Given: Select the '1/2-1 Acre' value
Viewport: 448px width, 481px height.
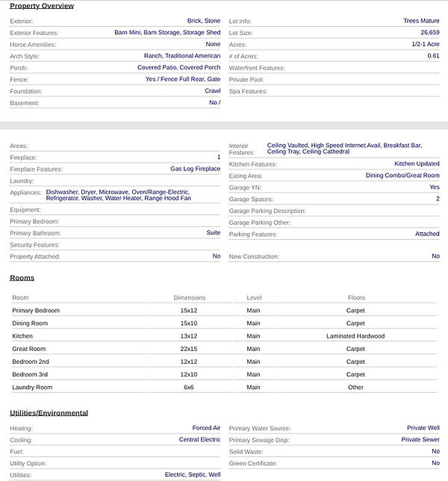Looking at the screenshot, I should (x=426, y=44).
